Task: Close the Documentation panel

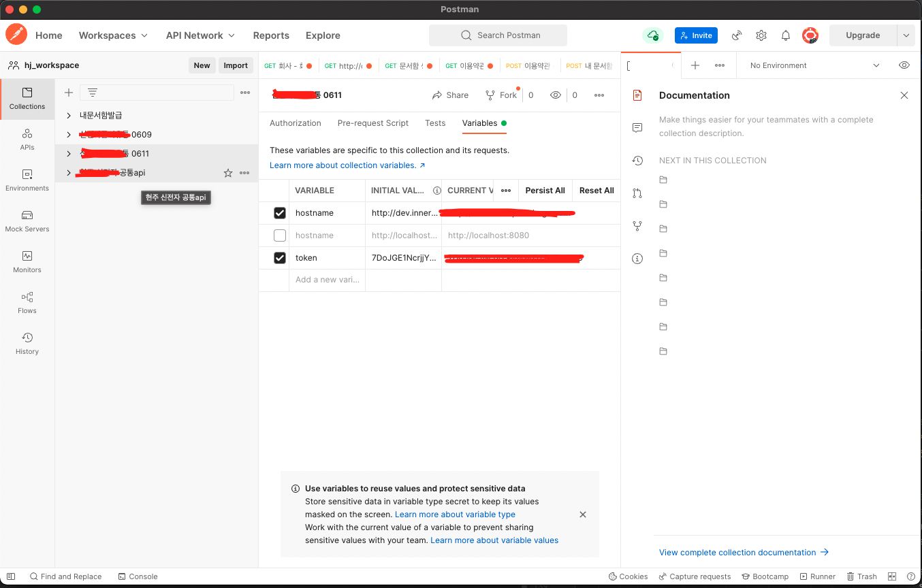Action: click(x=904, y=95)
